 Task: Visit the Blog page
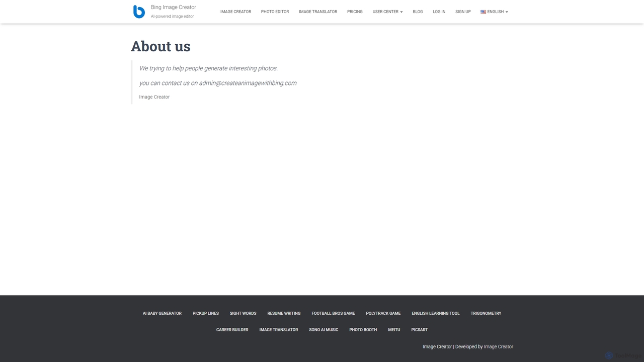click(x=418, y=12)
